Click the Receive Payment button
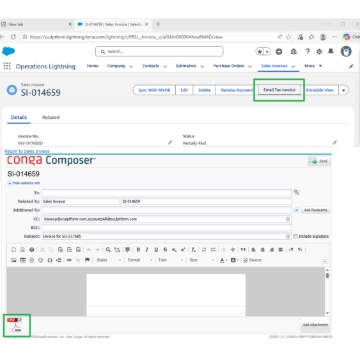Viewport: 360px width, 360px height. pyautogui.click(x=237, y=90)
